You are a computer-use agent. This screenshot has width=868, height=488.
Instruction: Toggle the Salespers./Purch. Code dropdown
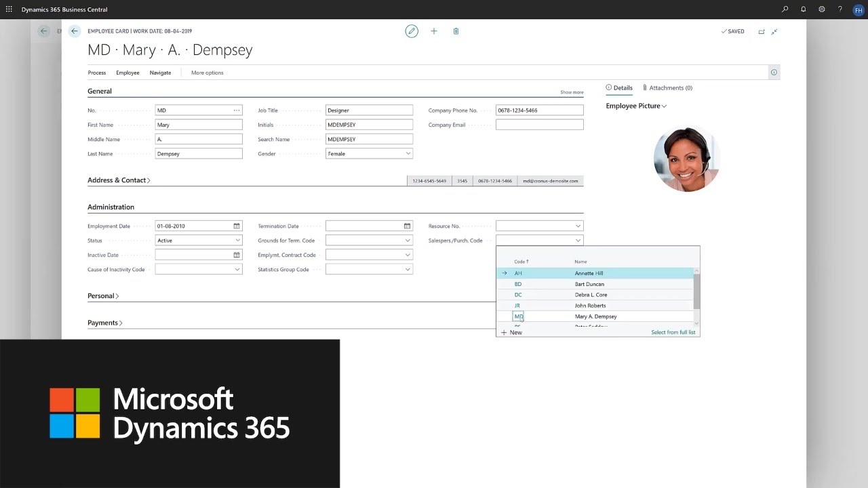coord(578,241)
